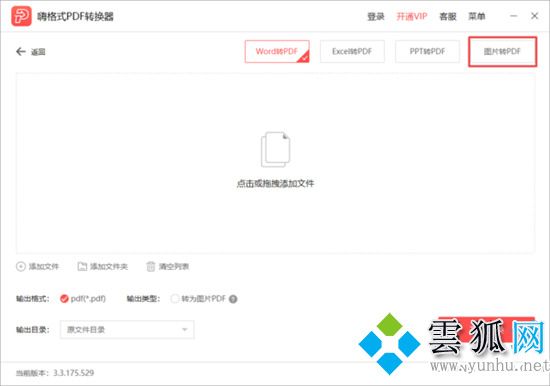550x386 pixels.
Task: Click the red PDF converter logo icon
Action: [21, 16]
